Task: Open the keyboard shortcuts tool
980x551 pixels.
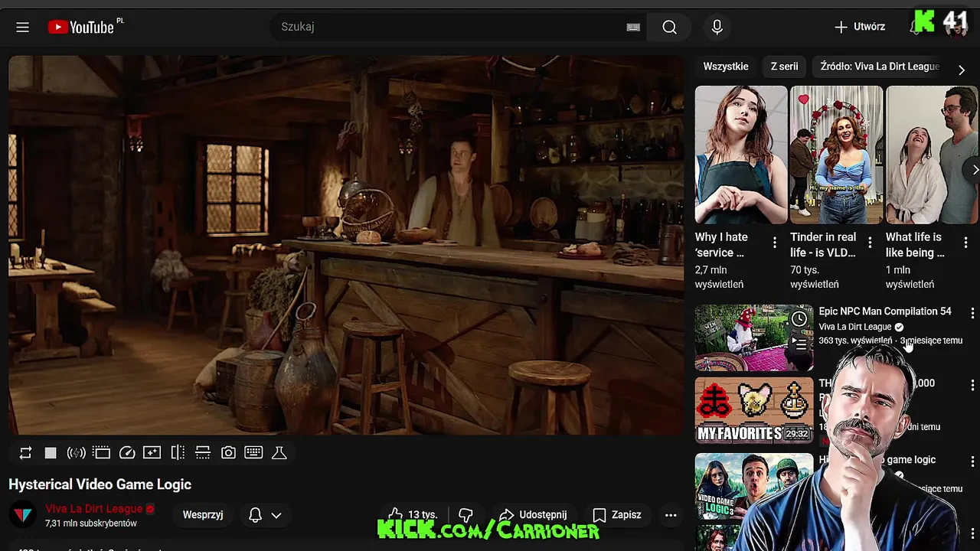Action: coord(253,453)
